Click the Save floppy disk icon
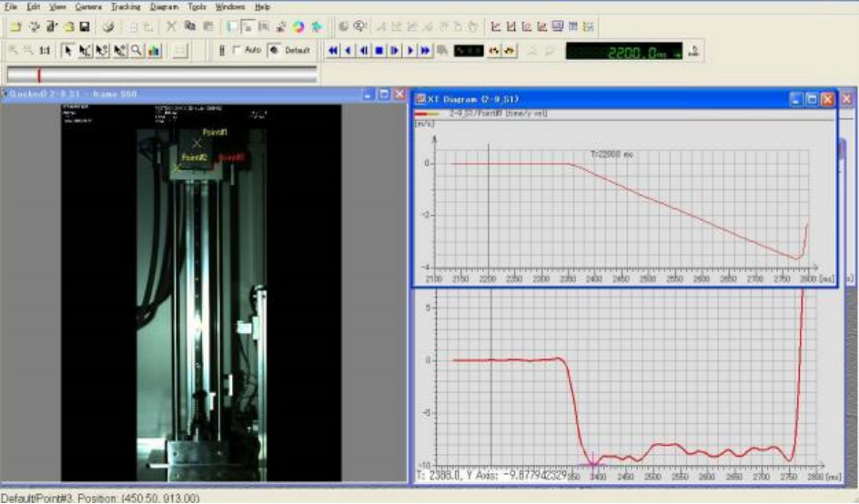Viewport: 859px width, 504px height. pos(85,26)
